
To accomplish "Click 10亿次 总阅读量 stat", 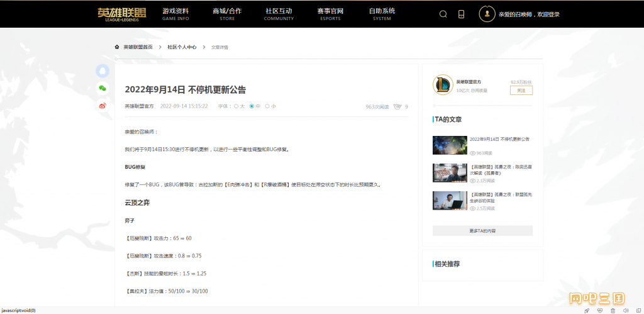I will [x=472, y=91].
